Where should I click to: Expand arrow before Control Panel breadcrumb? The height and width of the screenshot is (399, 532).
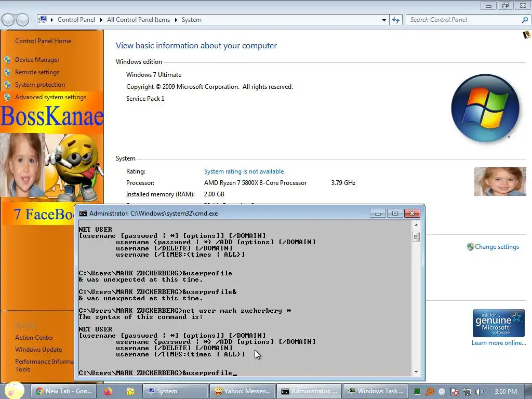coord(51,20)
